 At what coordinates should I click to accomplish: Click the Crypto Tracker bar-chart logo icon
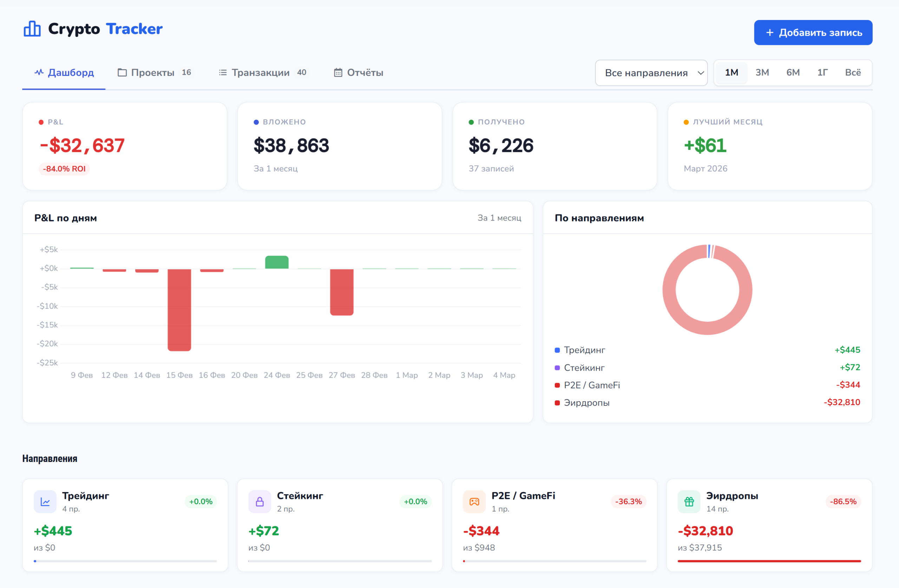(x=32, y=29)
